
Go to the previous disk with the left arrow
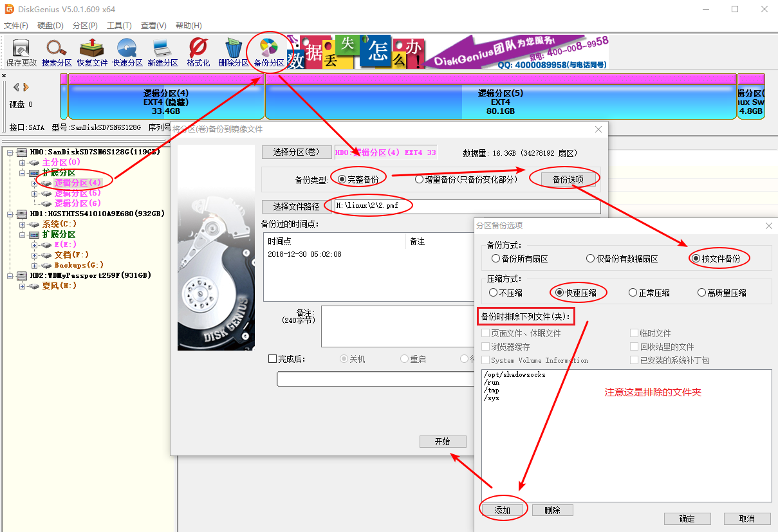click(16, 87)
